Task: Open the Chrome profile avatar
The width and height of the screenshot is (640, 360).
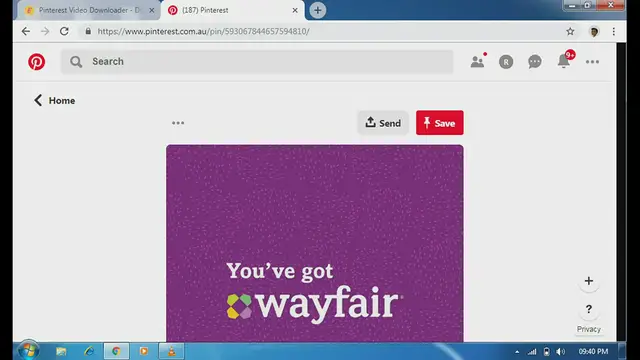Action: (594, 31)
